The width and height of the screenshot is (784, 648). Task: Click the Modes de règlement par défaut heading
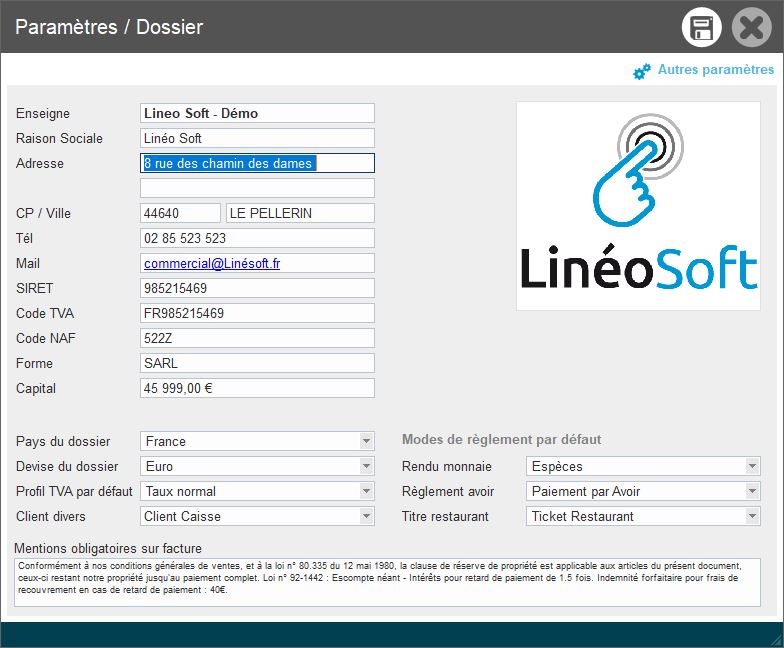pos(502,440)
